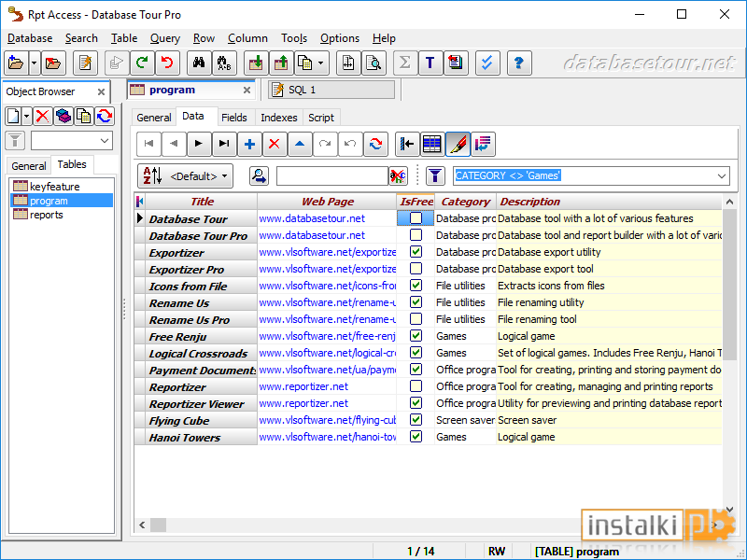The image size is (747, 560).
Task: Open the www.reportizer.net link in the Reportizer row
Action: 303,386
